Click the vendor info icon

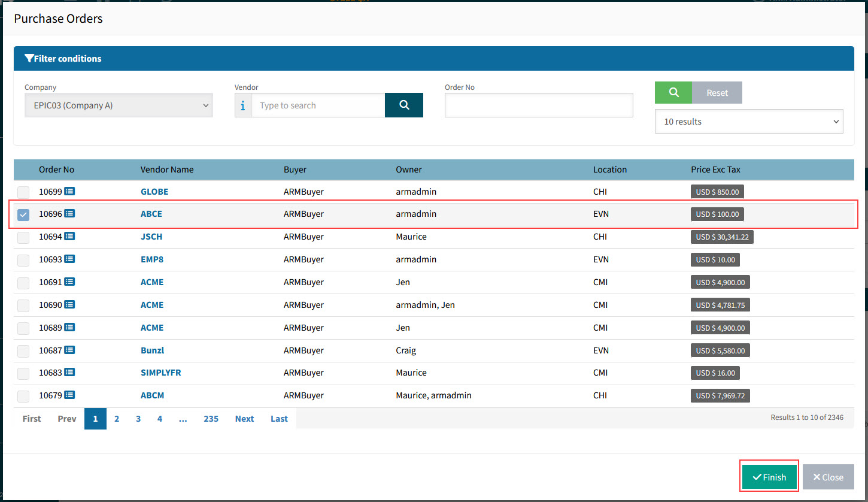click(243, 105)
